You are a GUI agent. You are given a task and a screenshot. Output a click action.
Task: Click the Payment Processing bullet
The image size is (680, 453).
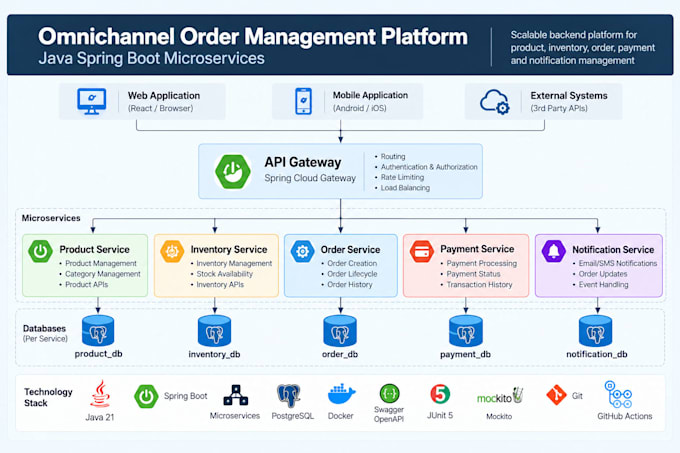481,264
